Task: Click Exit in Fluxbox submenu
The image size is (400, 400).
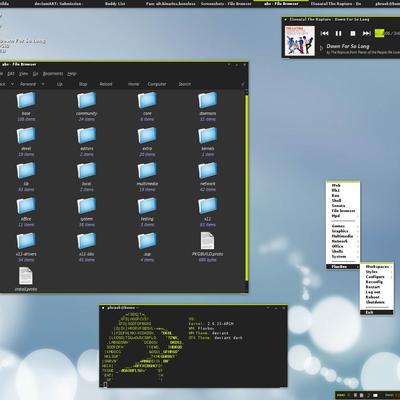Action: [x=377, y=313]
